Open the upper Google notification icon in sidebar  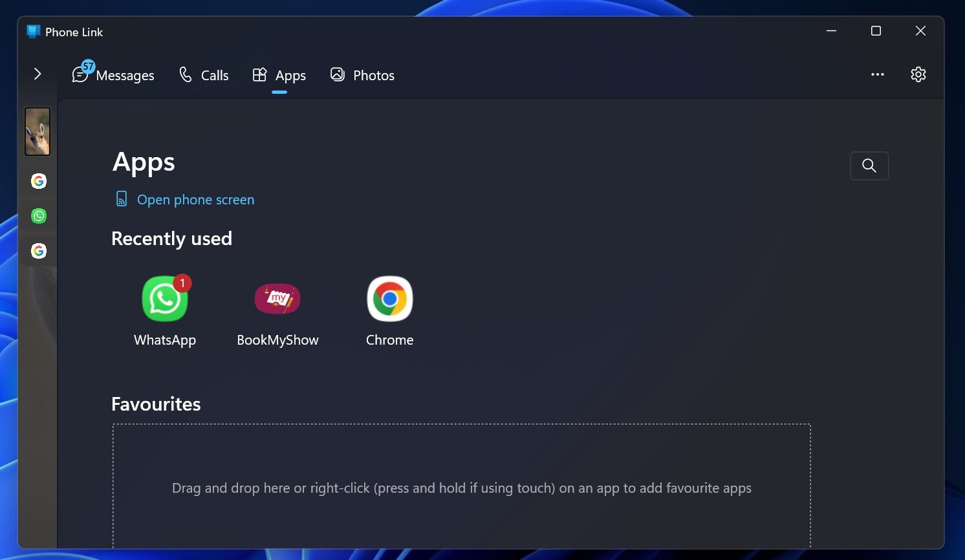point(39,181)
